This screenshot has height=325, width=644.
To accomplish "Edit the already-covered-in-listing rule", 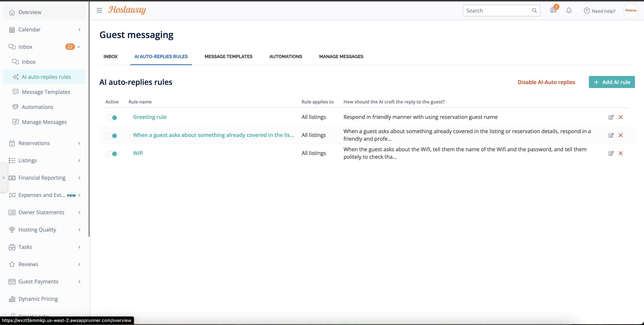I will (x=611, y=135).
